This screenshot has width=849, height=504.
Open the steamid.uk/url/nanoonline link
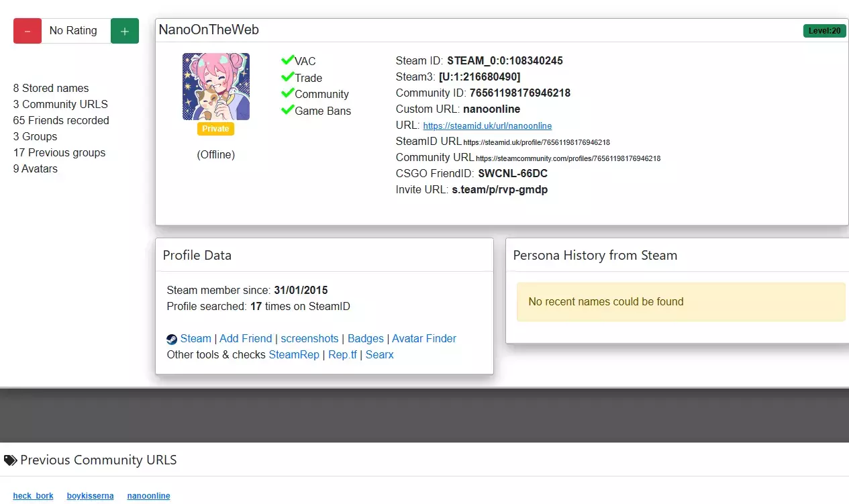tap(487, 125)
